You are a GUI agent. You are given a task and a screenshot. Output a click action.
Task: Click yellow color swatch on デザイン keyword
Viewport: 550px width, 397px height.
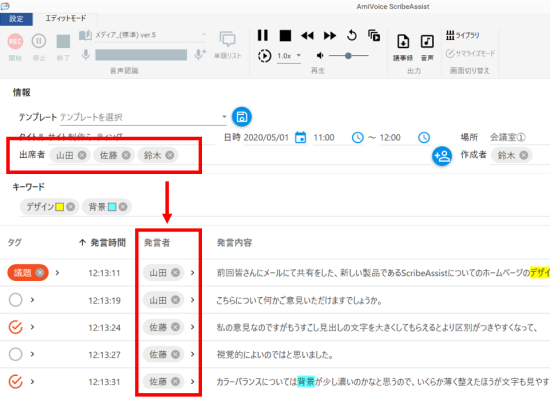[x=60, y=207]
